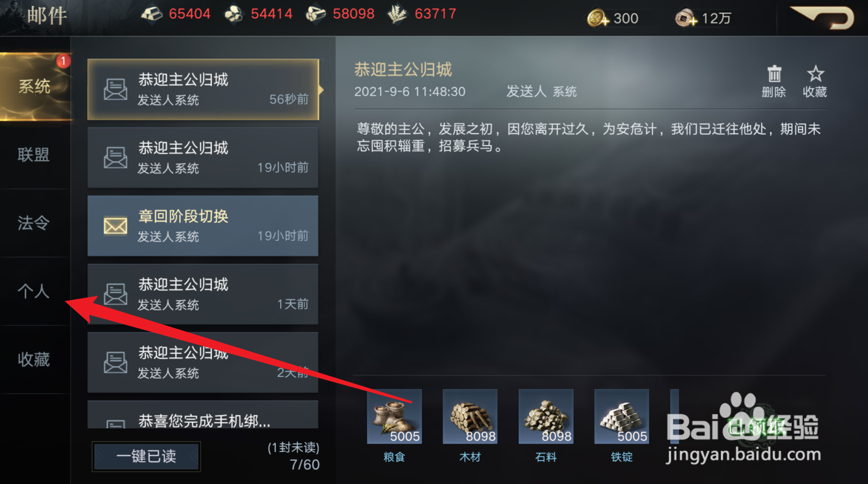Click the trash can delete icon

pyautogui.click(x=774, y=74)
